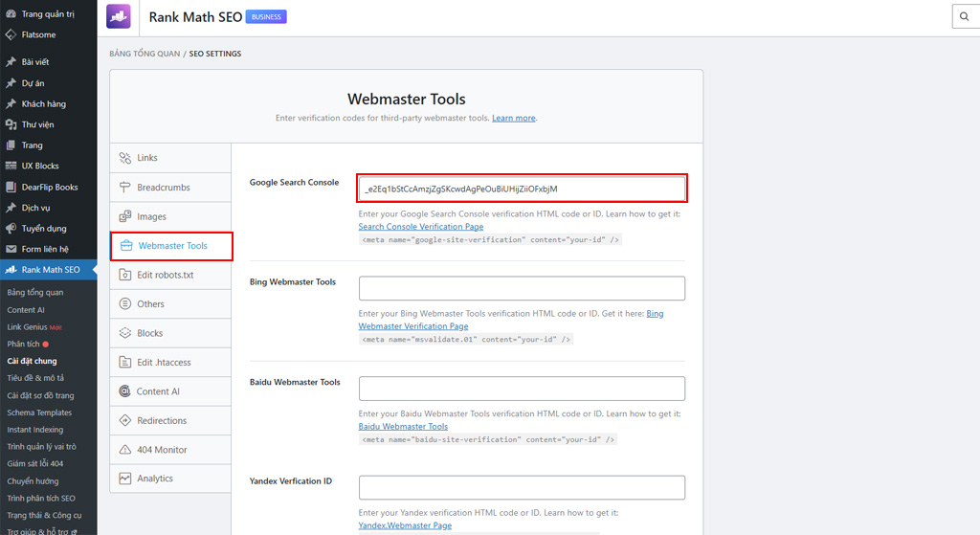Click the Form liên hệ envelope icon
Image resolution: width=980 pixels, height=535 pixels.
pos(11,249)
